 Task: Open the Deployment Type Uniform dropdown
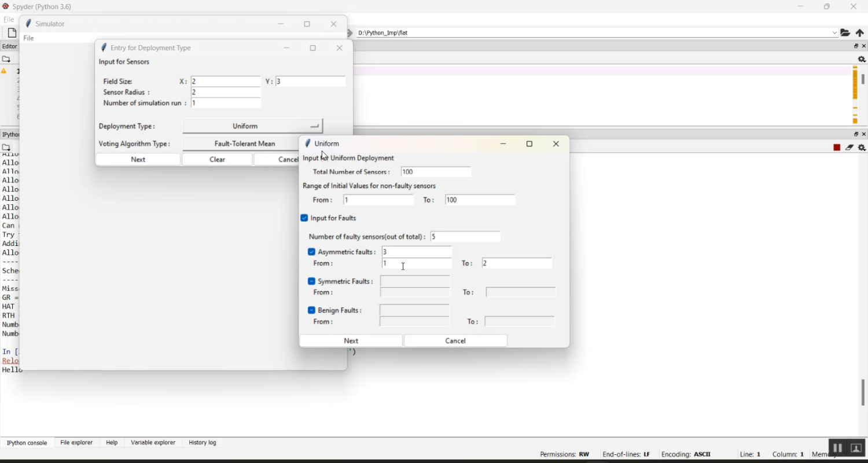click(x=253, y=126)
